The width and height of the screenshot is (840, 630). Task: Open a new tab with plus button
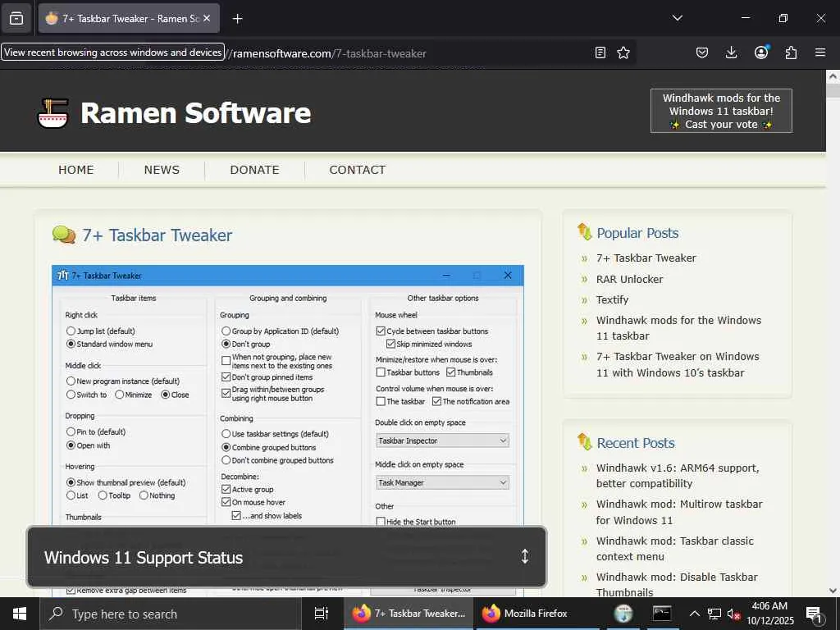[x=237, y=19]
